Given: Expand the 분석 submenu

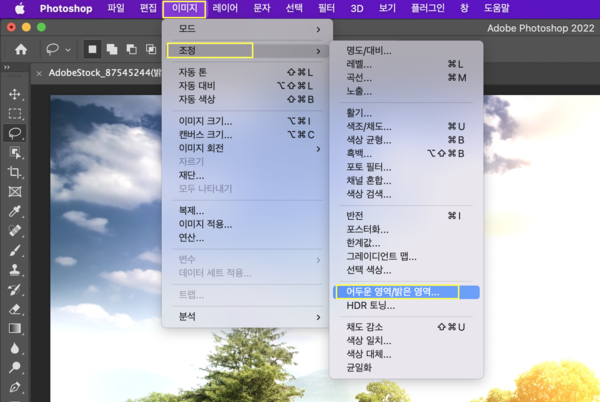Looking at the screenshot, I should 247,317.
